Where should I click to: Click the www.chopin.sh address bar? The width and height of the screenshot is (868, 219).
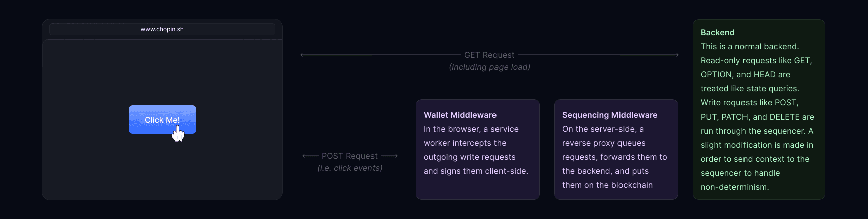click(x=162, y=29)
